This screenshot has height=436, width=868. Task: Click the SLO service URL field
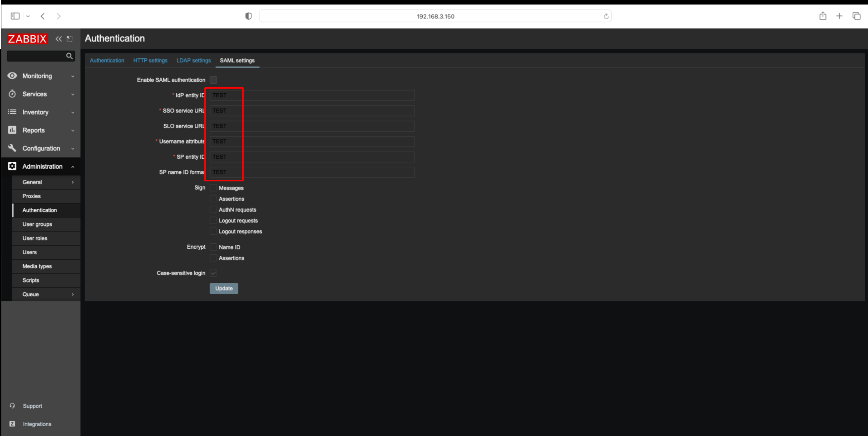click(x=312, y=126)
